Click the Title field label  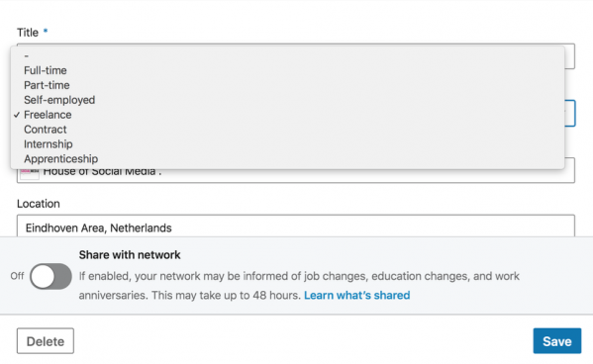28,33
